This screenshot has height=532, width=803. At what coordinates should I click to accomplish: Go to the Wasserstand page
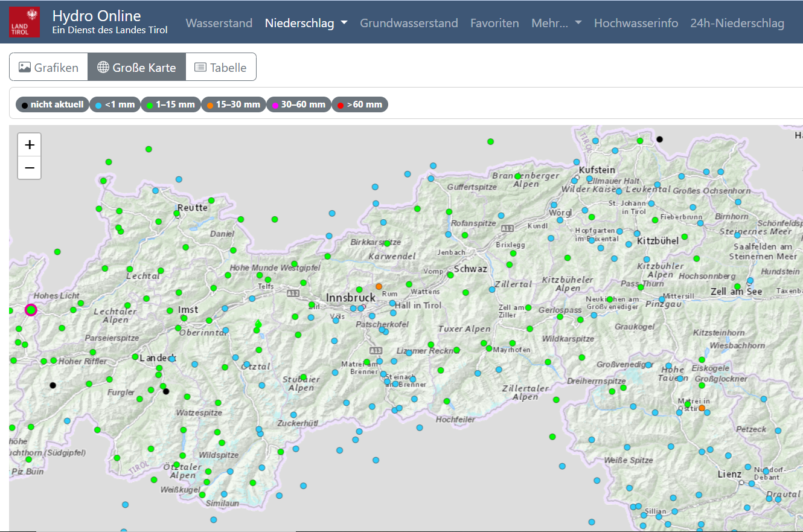[x=219, y=23]
